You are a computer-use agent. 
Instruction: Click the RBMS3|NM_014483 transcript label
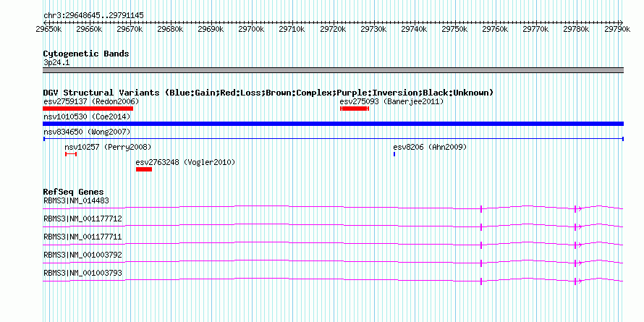click(76, 201)
